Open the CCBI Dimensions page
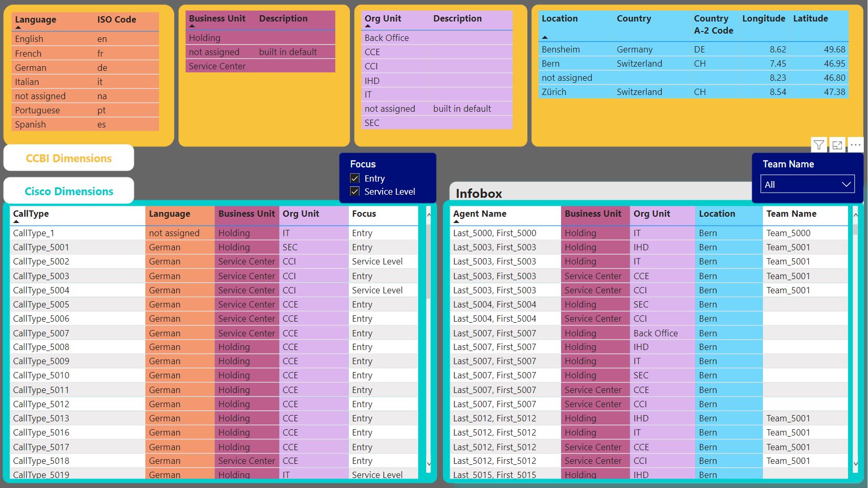This screenshot has height=488, width=868. [x=69, y=158]
